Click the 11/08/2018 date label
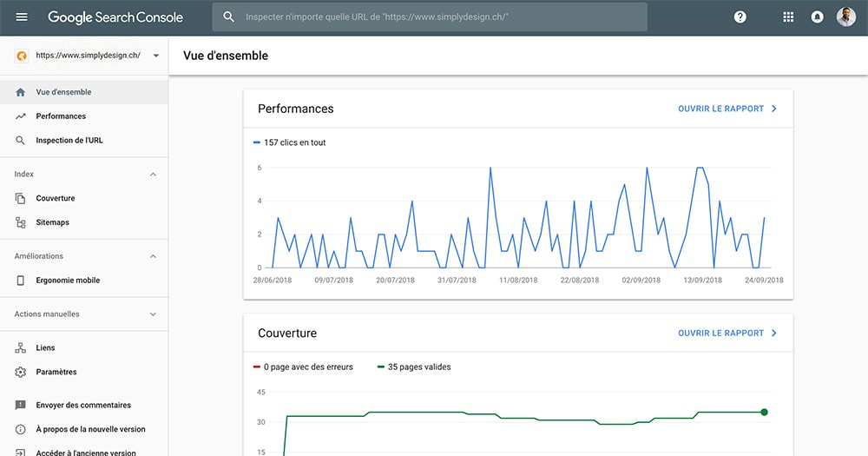This screenshot has height=456, width=868. point(518,281)
